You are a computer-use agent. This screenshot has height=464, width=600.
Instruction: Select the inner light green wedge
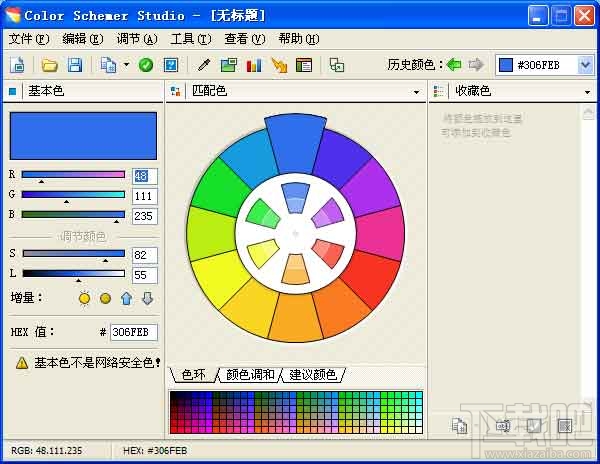tap(263, 214)
